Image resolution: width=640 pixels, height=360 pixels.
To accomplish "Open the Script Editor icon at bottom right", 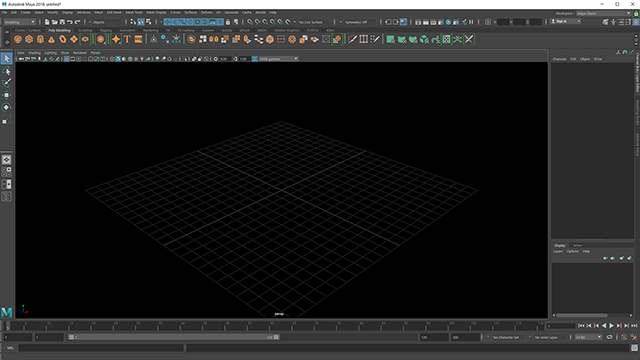I will [634, 348].
